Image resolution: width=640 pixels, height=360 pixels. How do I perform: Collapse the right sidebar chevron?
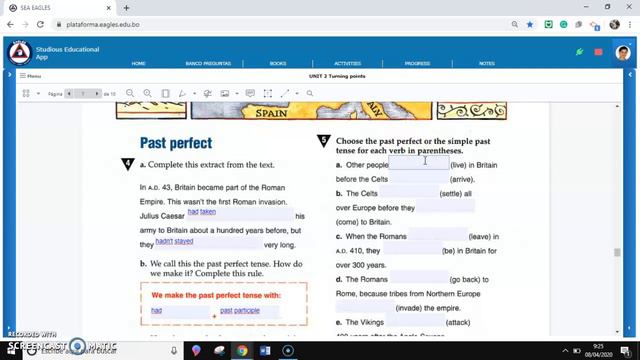coord(630,75)
